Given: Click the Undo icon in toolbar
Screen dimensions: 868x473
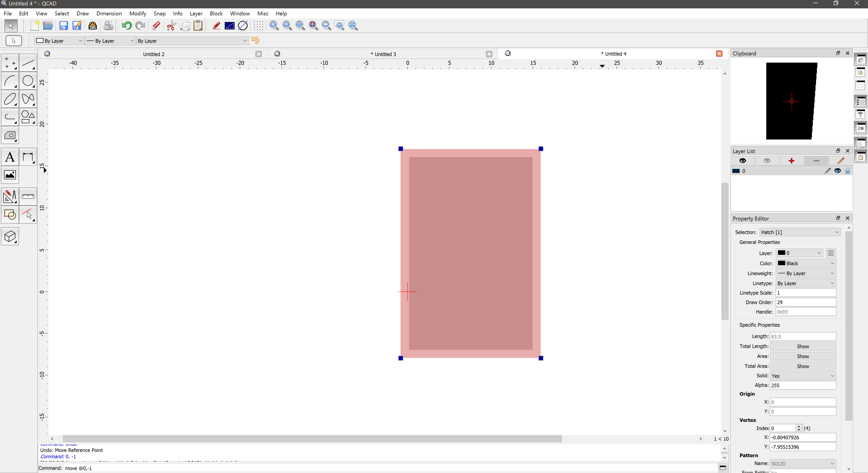Looking at the screenshot, I should (127, 26).
